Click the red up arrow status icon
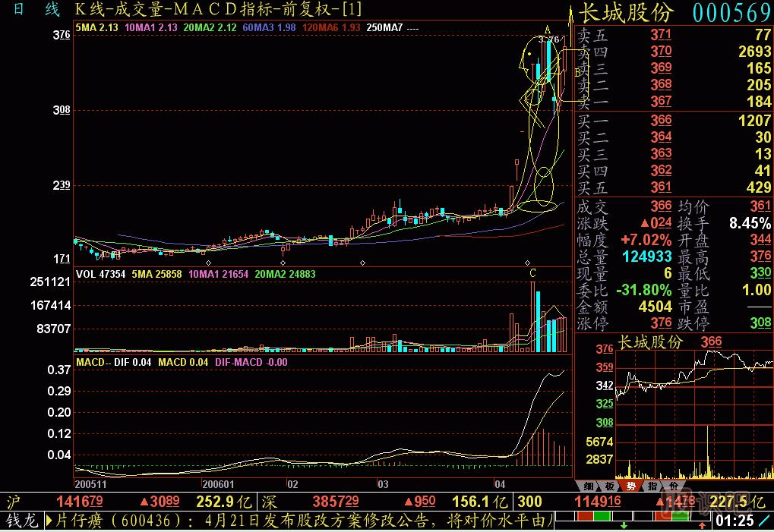 702,525
